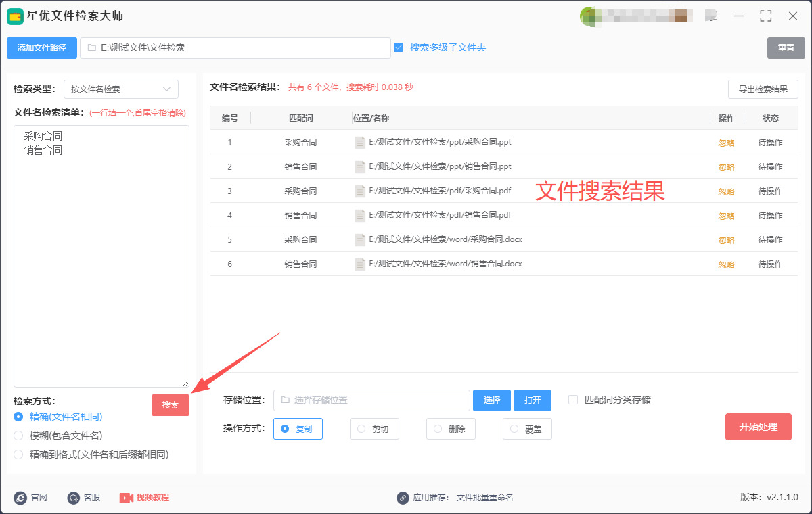812x514 pixels.
Task: Click the app logo beside 星优文件检索大师
Action: (16, 16)
